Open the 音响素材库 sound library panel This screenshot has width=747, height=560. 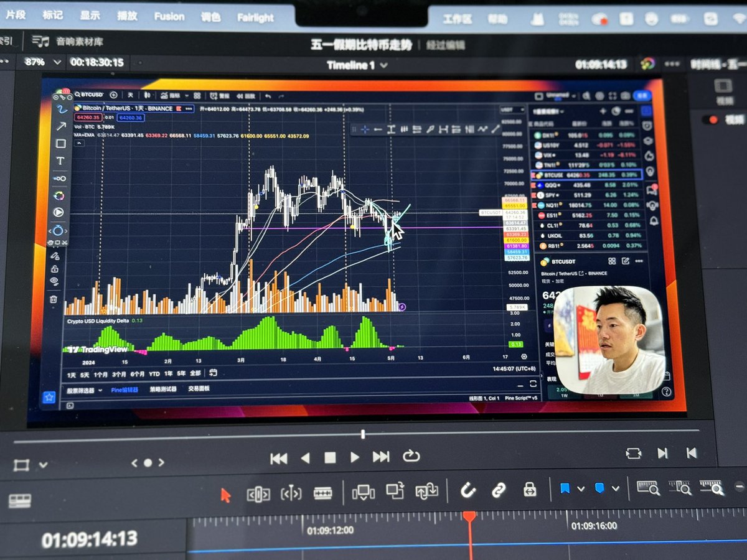point(67,42)
